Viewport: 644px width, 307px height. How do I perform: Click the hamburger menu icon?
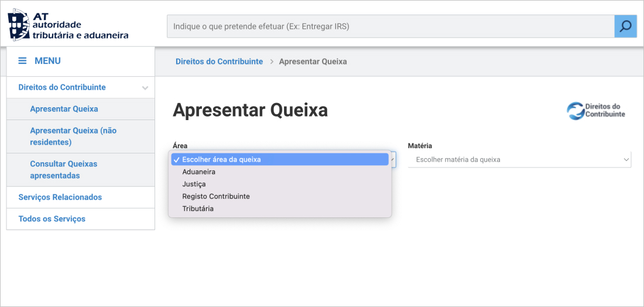(x=22, y=61)
